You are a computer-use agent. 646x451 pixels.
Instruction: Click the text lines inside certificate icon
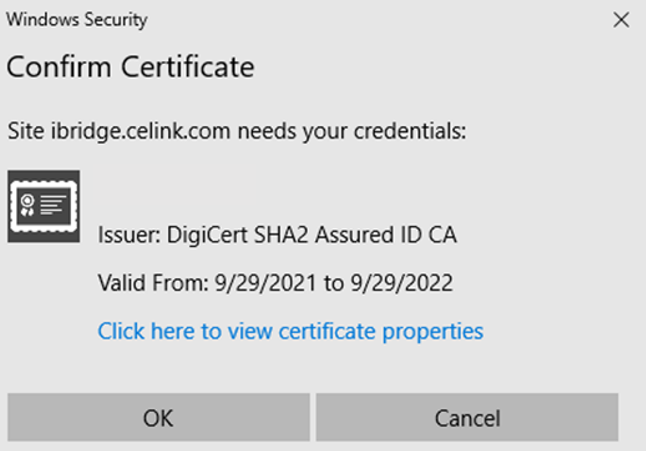pyautogui.click(x=52, y=205)
